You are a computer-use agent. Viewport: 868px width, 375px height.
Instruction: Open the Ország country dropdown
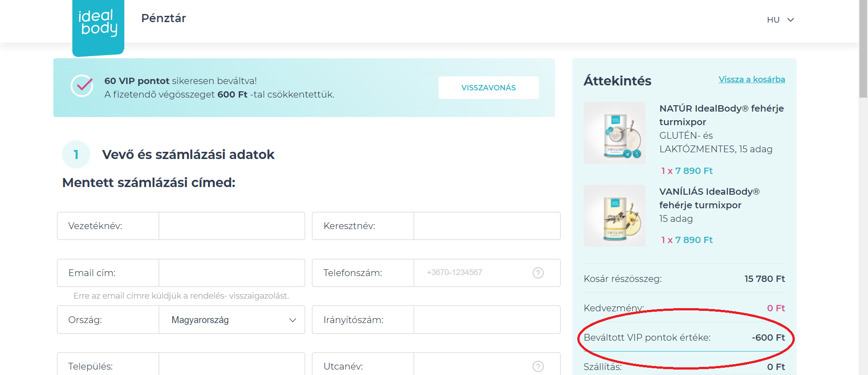232,320
